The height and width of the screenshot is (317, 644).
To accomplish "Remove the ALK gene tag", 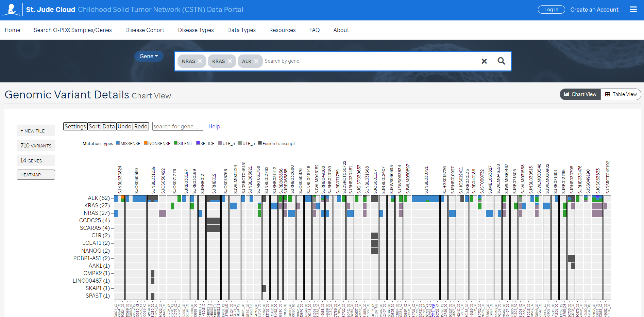I will point(256,61).
